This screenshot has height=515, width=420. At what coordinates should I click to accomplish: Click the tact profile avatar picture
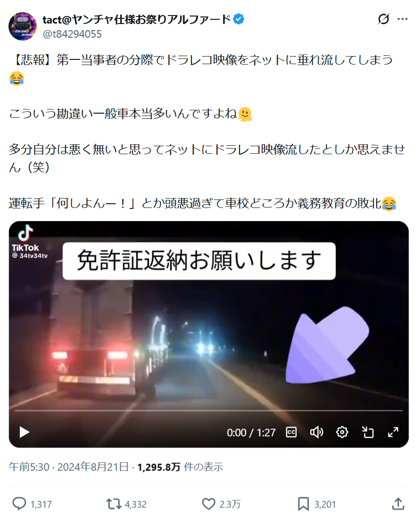pyautogui.click(x=23, y=26)
